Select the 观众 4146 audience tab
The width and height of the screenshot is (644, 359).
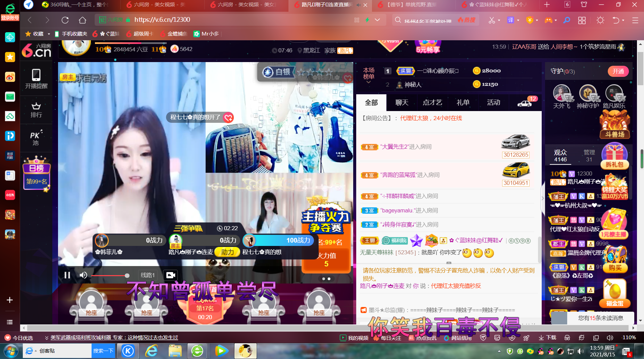click(x=560, y=156)
